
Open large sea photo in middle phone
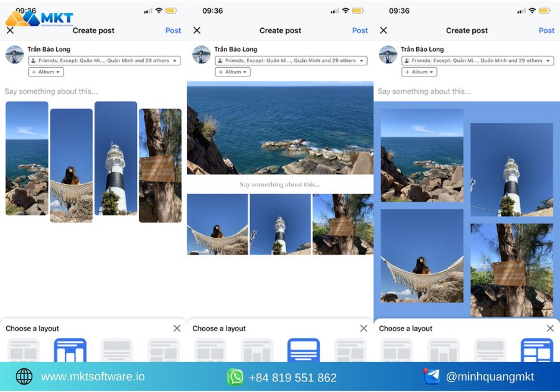[x=281, y=128]
